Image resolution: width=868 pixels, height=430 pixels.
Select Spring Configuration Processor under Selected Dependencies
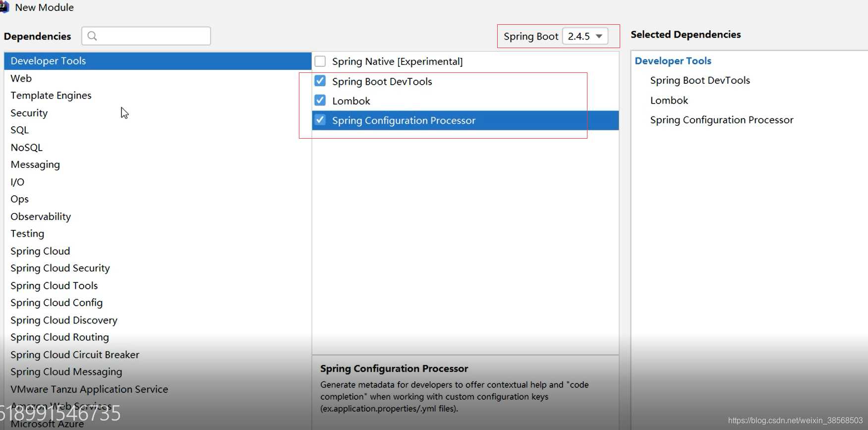tap(722, 120)
